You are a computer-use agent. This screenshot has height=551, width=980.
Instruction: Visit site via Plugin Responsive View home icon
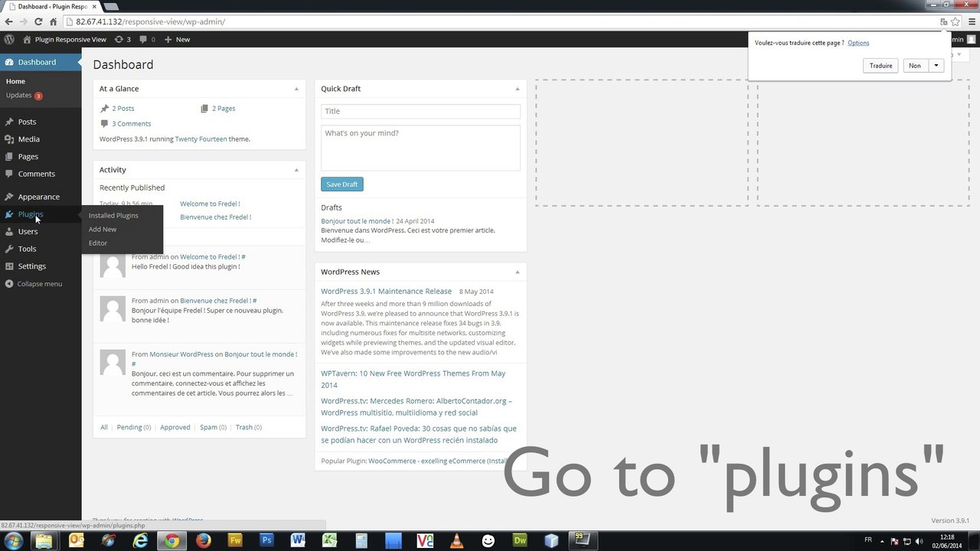coord(27,39)
